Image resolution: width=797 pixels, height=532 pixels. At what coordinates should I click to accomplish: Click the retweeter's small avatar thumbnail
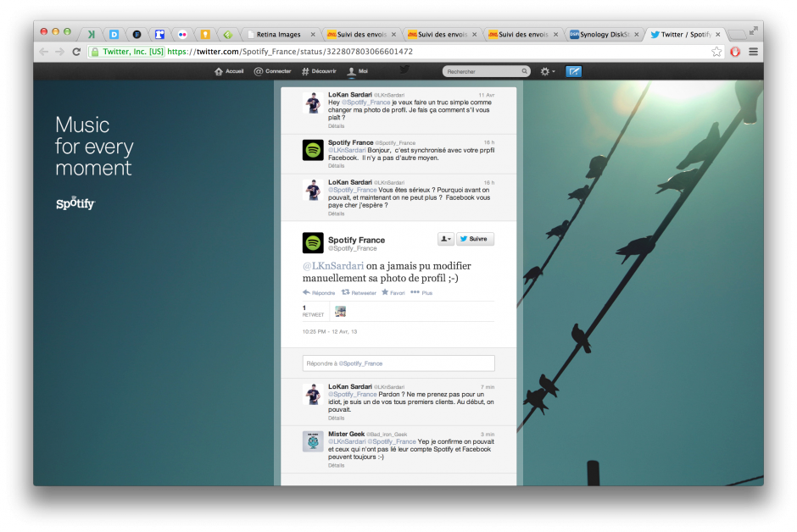tap(341, 312)
